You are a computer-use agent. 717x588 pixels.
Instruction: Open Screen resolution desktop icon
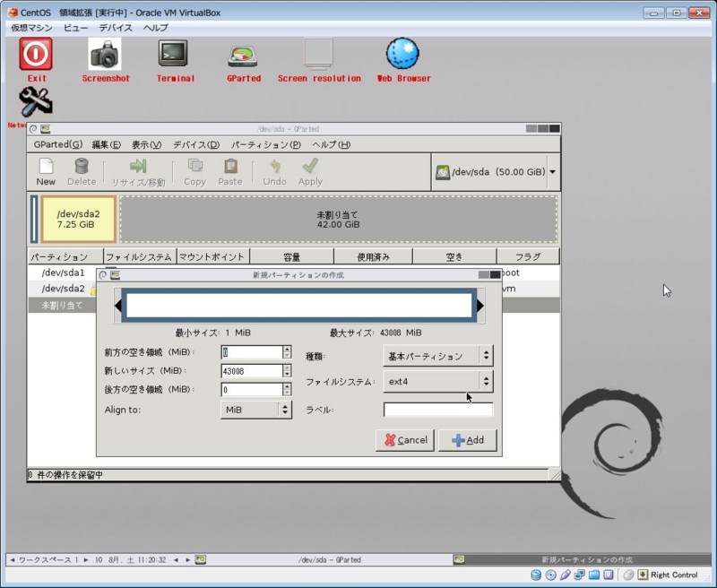(x=318, y=54)
